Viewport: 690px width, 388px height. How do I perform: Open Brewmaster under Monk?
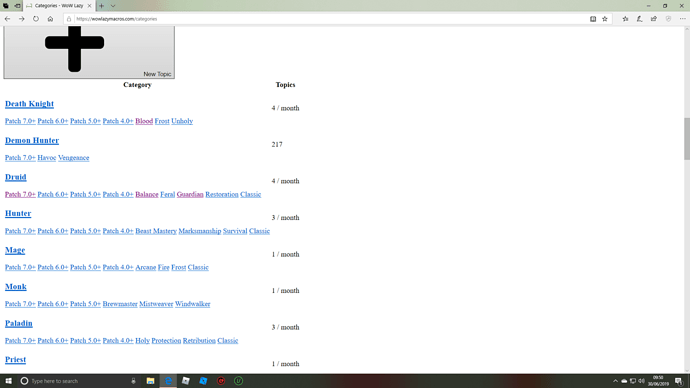coord(120,304)
